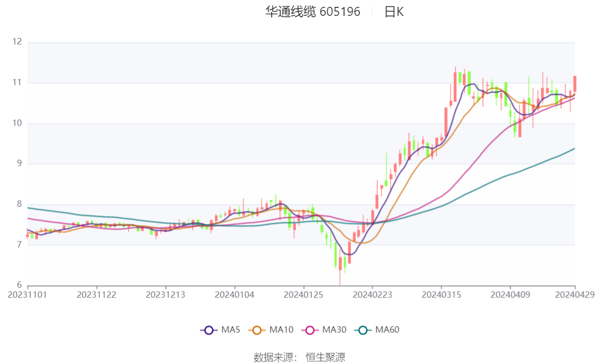
Task: Select the 20240104 date axis label
Action: click(235, 295)
